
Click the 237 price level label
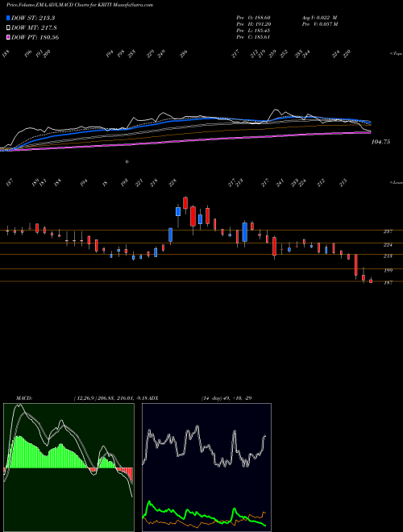[388, 231]
